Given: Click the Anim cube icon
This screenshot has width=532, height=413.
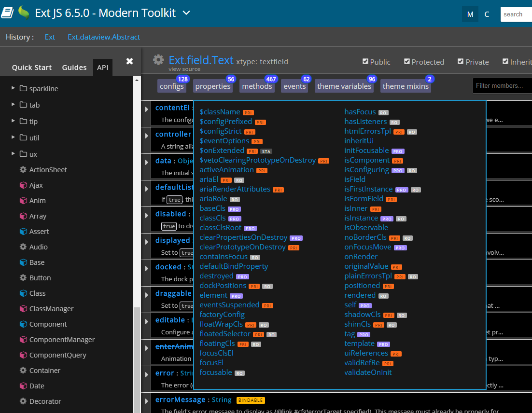Looking at the screenshot, I should click(23, 200).
